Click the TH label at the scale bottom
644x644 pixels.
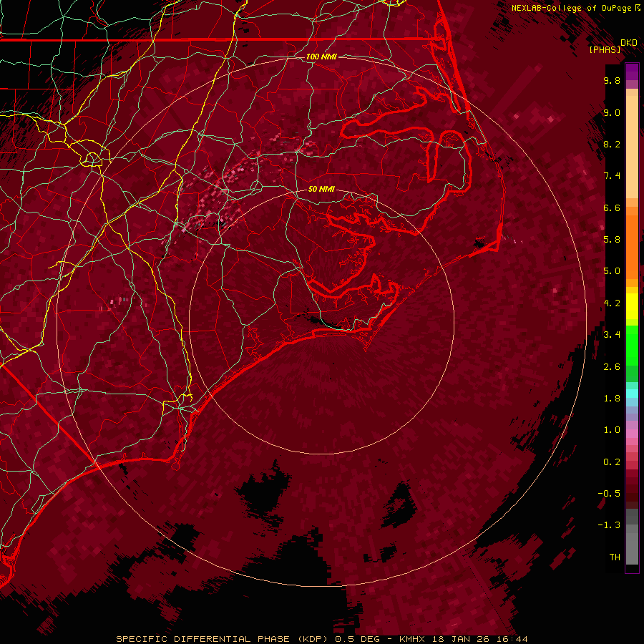click(x=615, y=557)
